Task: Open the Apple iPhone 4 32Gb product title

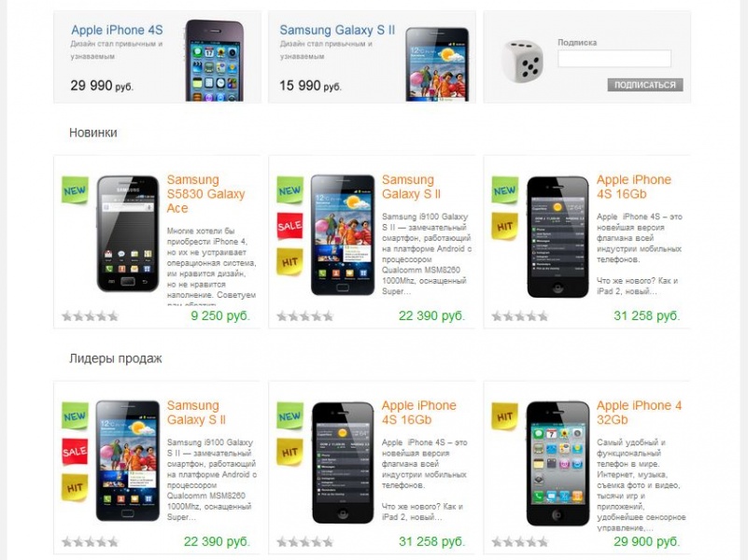Action: pyautogui.click(x=640, y=413)
